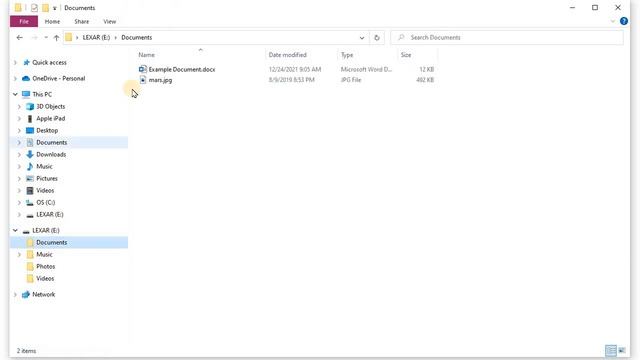This screenshot has height=360, width=640.
Task: Expand the Downloads node
Action: coord(19,154)
